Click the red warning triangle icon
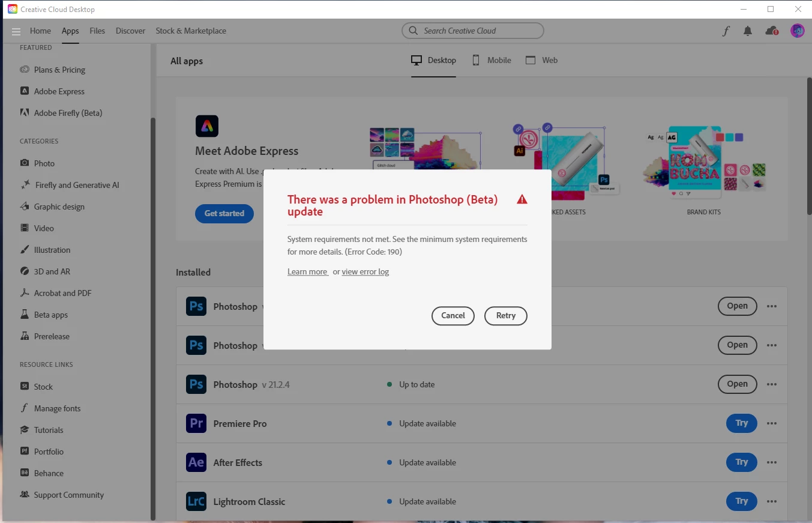 pos(522,199)
